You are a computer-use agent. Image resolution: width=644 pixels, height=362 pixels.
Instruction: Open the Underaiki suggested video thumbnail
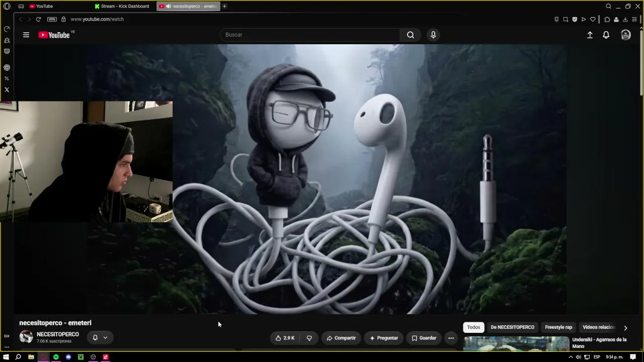click(516, 343)
